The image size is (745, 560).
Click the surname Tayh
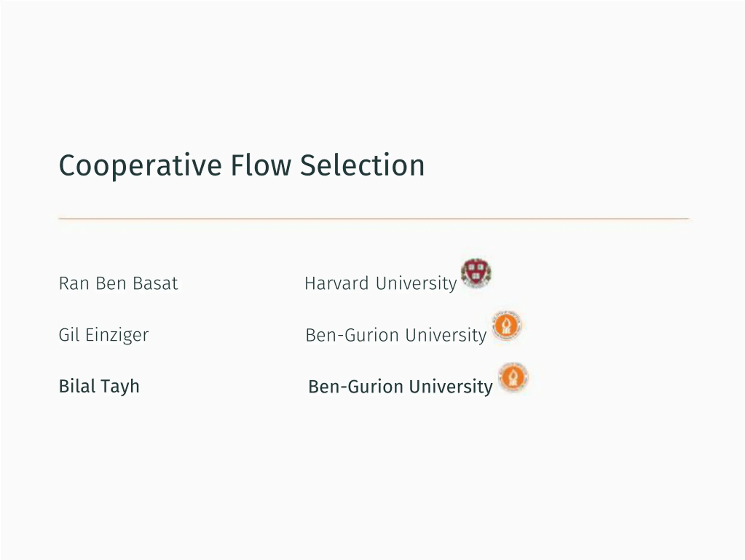point(120,386)
